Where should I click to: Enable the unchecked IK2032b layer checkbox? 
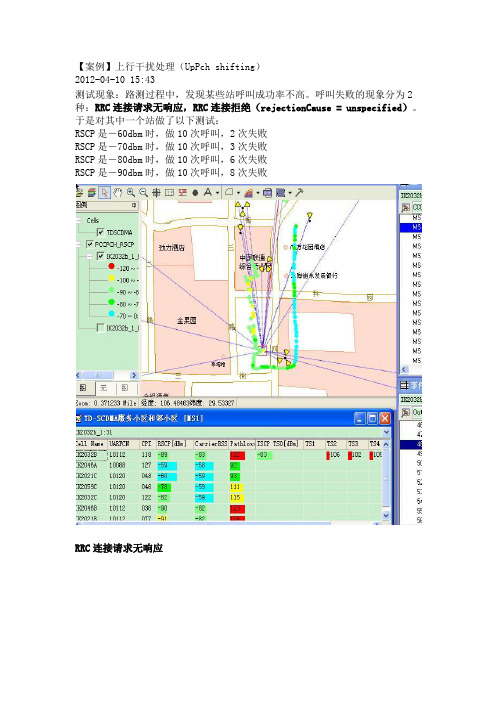point(101,328)
